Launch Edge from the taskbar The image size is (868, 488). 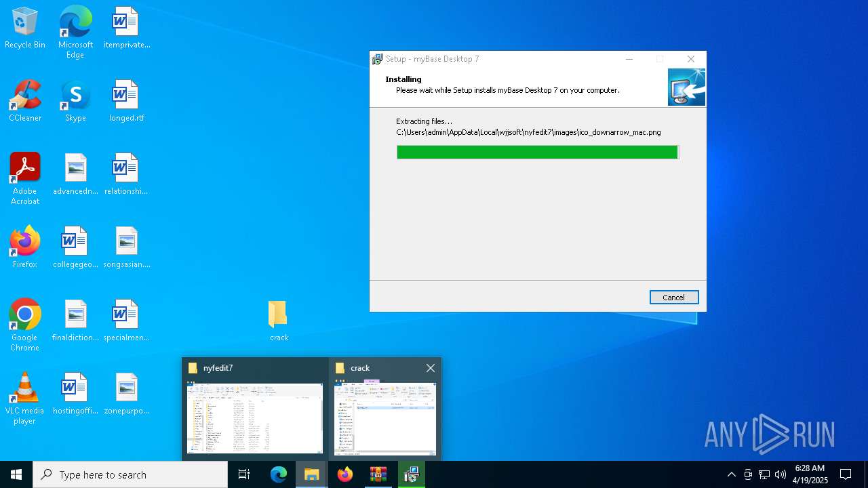click(279, 474)
